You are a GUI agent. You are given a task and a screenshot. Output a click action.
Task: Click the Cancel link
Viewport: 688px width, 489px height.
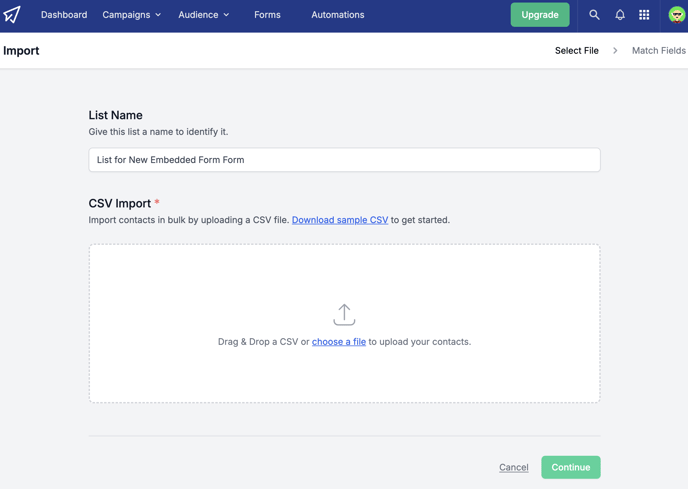tap(514, 467)
